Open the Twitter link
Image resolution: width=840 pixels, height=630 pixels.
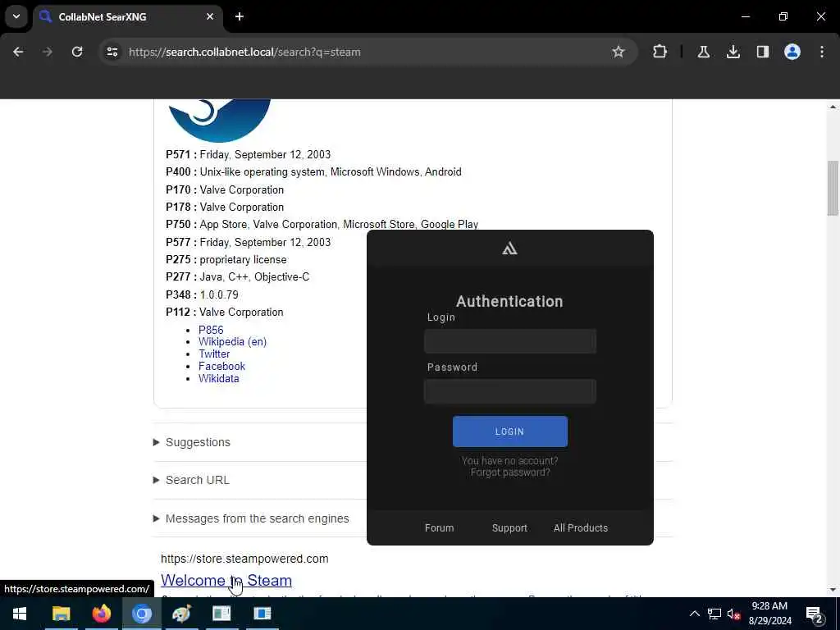214,354
